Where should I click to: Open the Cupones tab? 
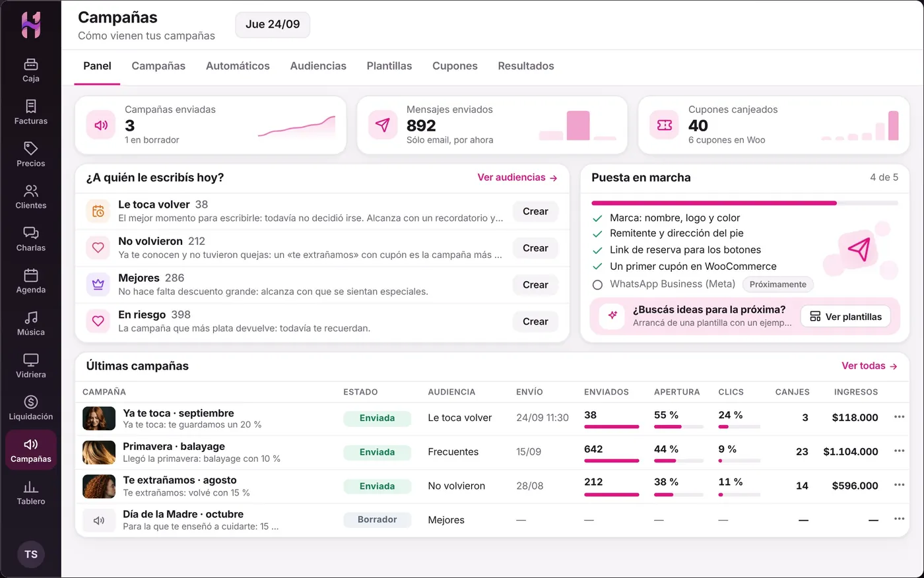pyautogui.click(x=455, y=66)
